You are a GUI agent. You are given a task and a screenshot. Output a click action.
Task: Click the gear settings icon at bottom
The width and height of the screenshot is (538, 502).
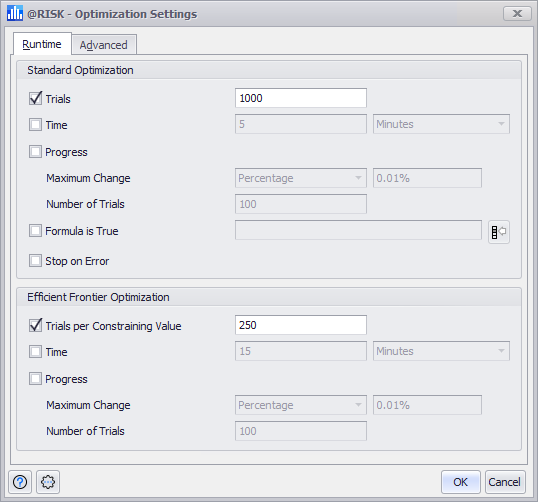point(48,482)
